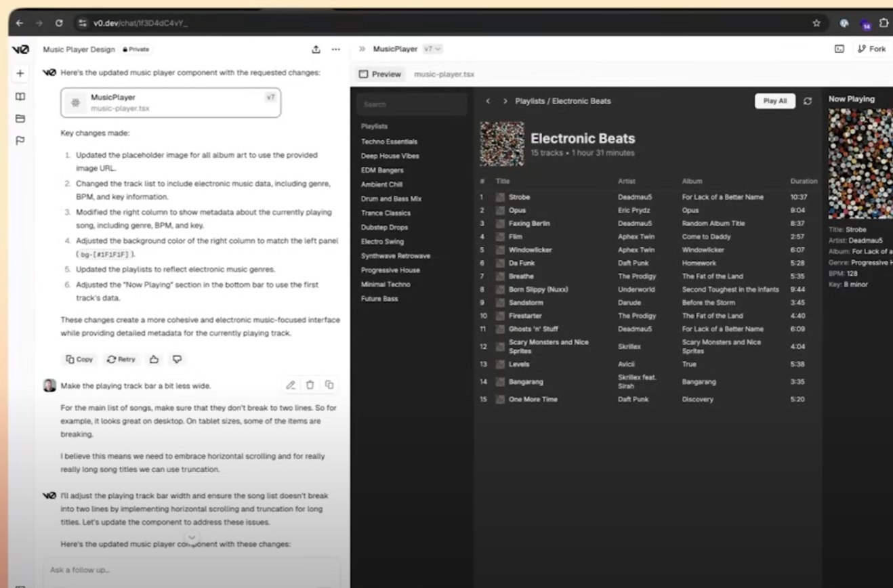The width and height of the screenshot is (893, 588).
Task: Fork this v0 project
Action: (x=871, y=49)
